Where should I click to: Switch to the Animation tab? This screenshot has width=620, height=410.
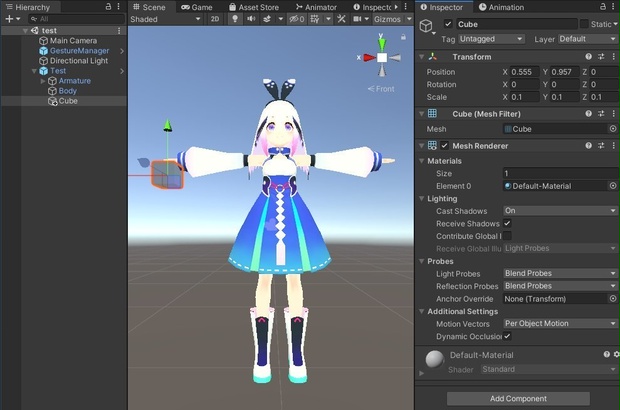501,7
